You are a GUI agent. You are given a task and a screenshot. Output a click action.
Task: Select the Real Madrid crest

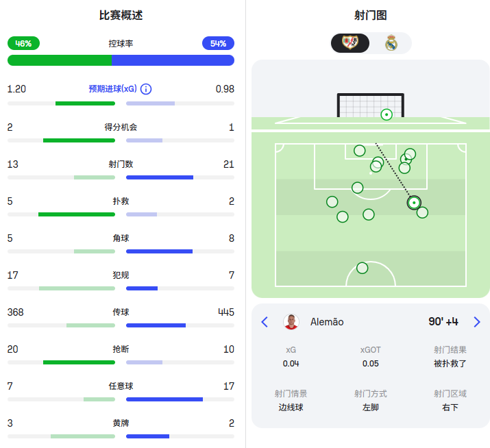[391, 43]
